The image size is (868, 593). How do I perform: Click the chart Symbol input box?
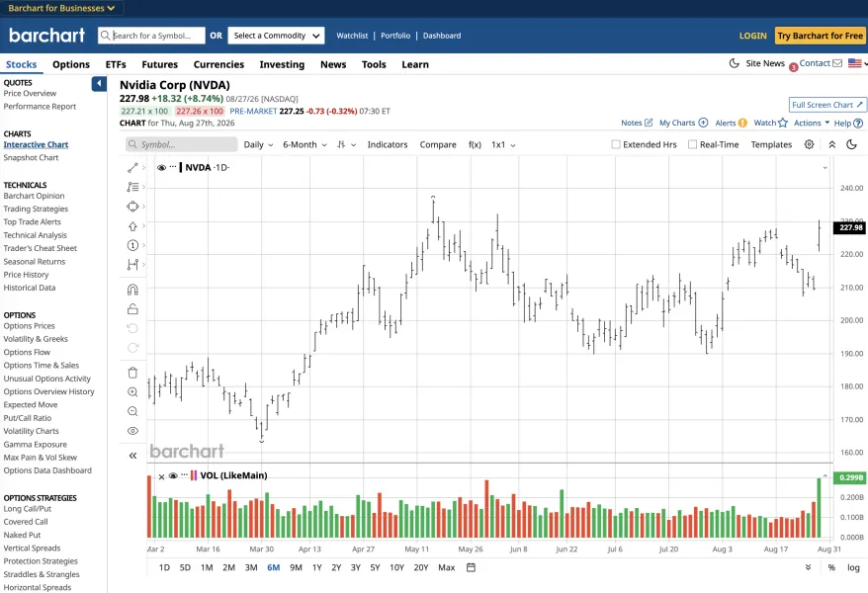pos(182,144)
